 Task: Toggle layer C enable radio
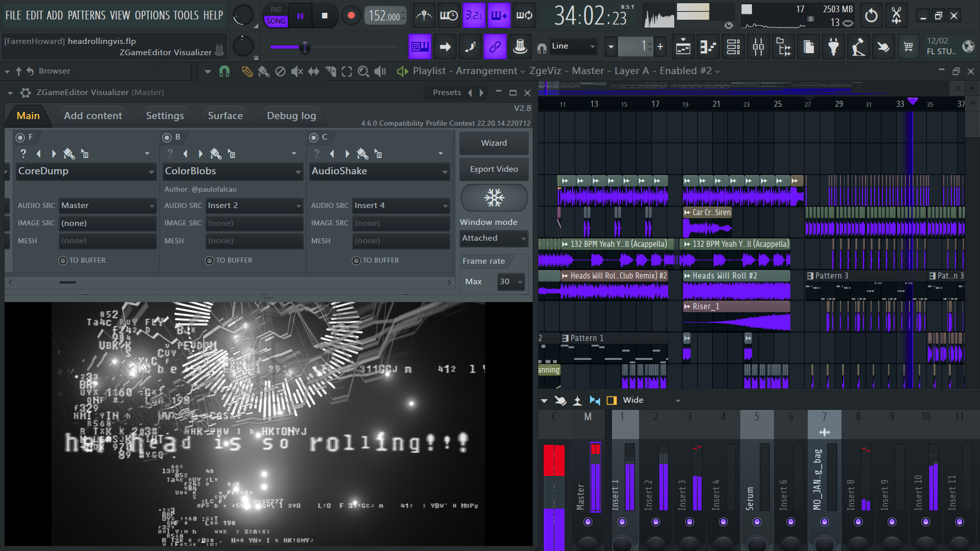point(313,137)
